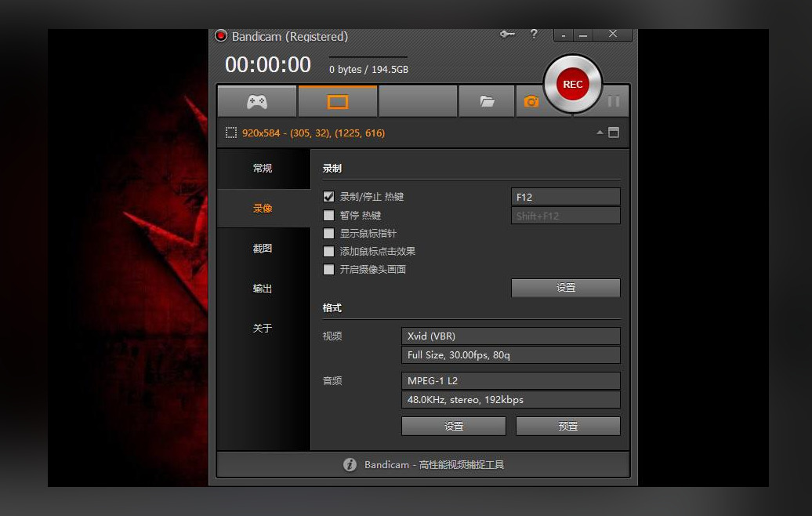Take a screenshot with the camera icon
Viewport: 812px width, 516px height.
point(531,101)
